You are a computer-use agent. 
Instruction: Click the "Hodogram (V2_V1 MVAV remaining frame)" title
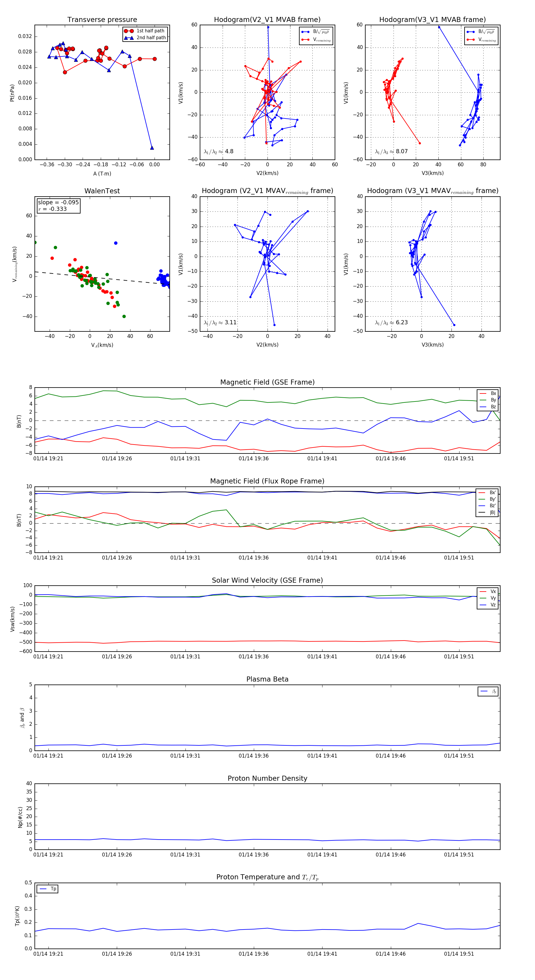click(267, 191)
